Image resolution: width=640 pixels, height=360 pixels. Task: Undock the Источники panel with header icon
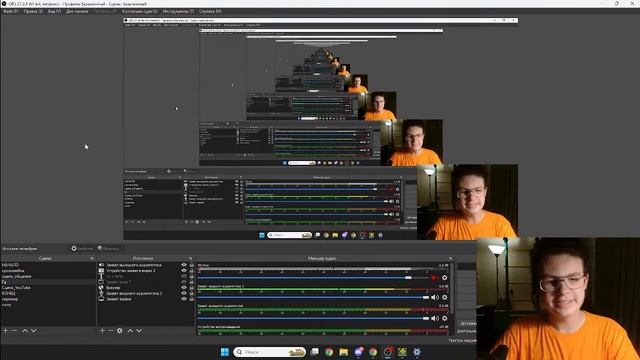[x=190, y=258]
